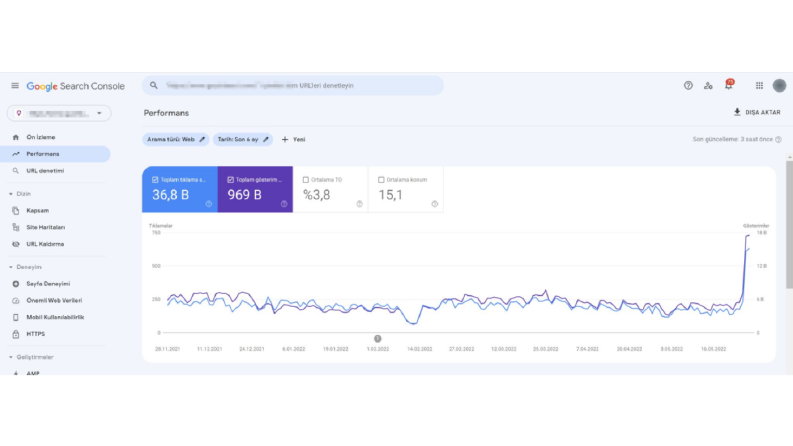Collapse the Dizin section
793x446 pixels.
(x=20, y=194)
